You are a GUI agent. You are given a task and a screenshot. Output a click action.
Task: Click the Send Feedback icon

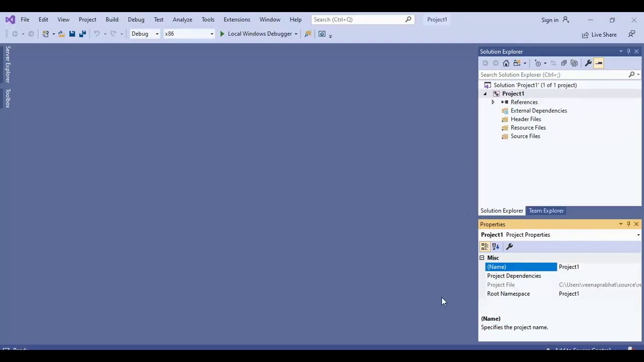[x=632, y=34]
